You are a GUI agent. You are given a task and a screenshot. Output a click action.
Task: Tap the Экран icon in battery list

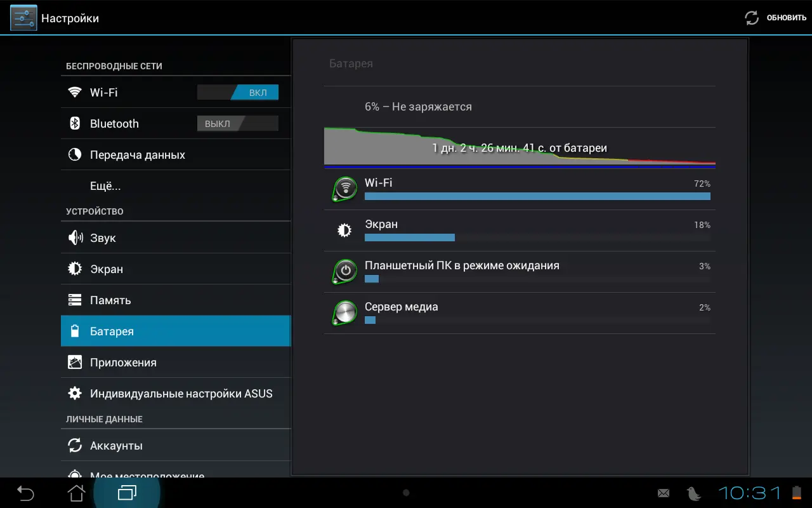pos(344,231)
